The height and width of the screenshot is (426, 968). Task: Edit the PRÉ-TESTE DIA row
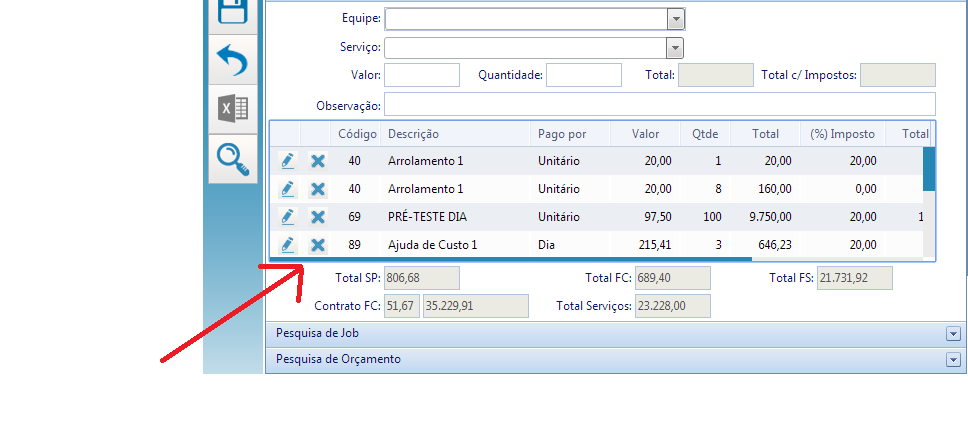tap(287, 217)
